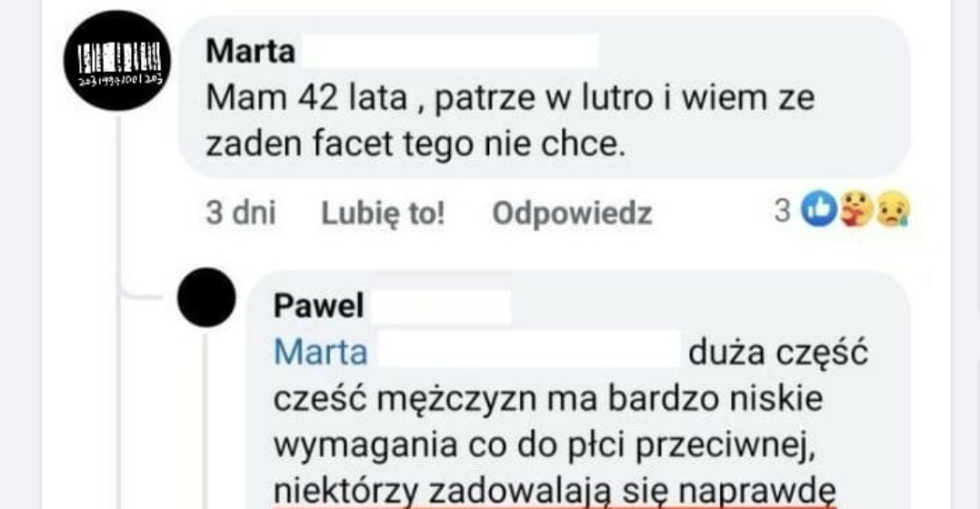This screenshot has height=509, width=980.
Task: Open Pawel's black circle avatar
Action: 206,297
